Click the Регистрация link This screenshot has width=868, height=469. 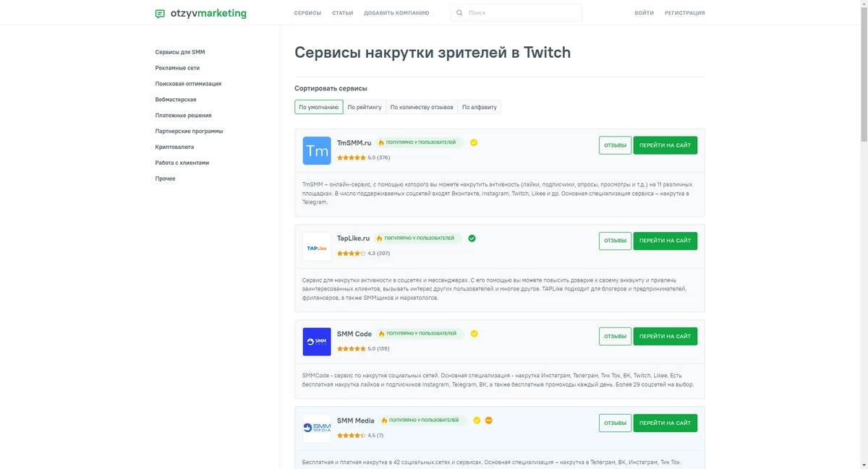coord(685,13)
